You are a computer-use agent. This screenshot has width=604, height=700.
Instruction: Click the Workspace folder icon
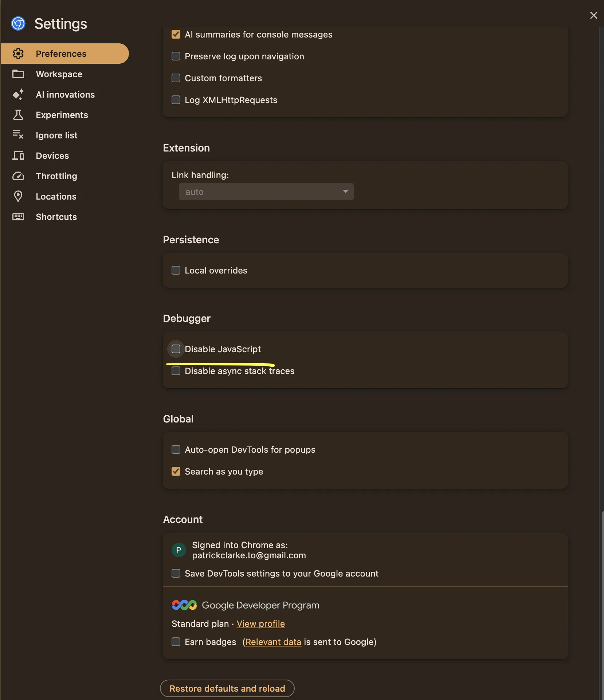click(18, 74)
